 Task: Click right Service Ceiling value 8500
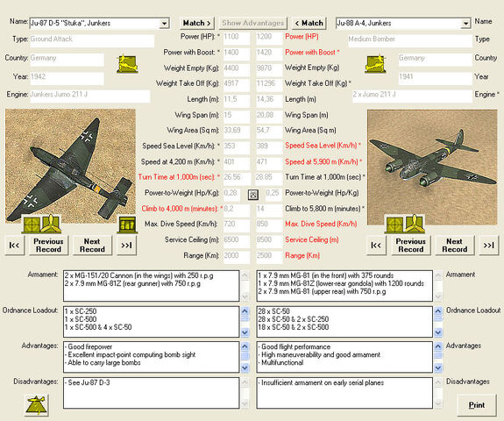[269, 241]
